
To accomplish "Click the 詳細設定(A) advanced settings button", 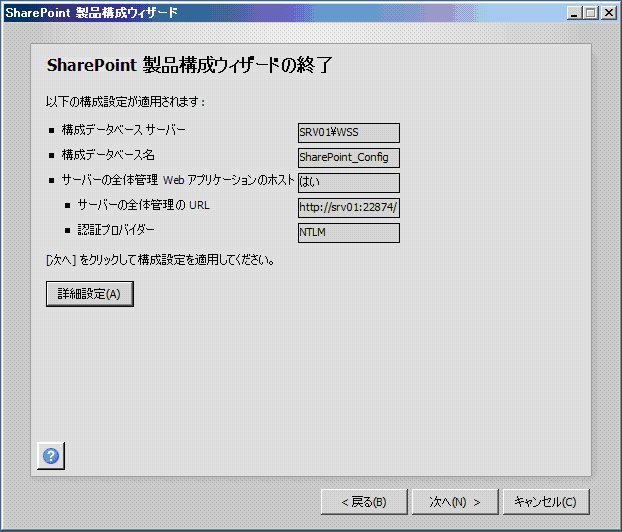I will (90, 294).
